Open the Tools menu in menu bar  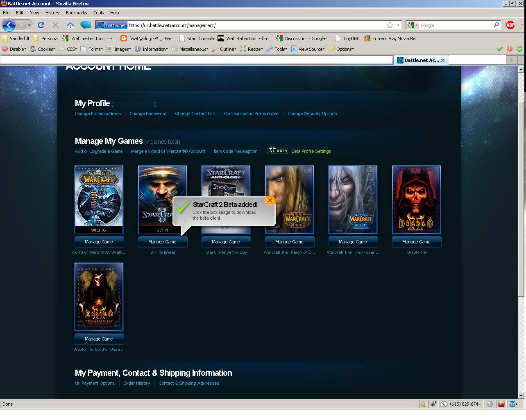(x=99, y=13)
